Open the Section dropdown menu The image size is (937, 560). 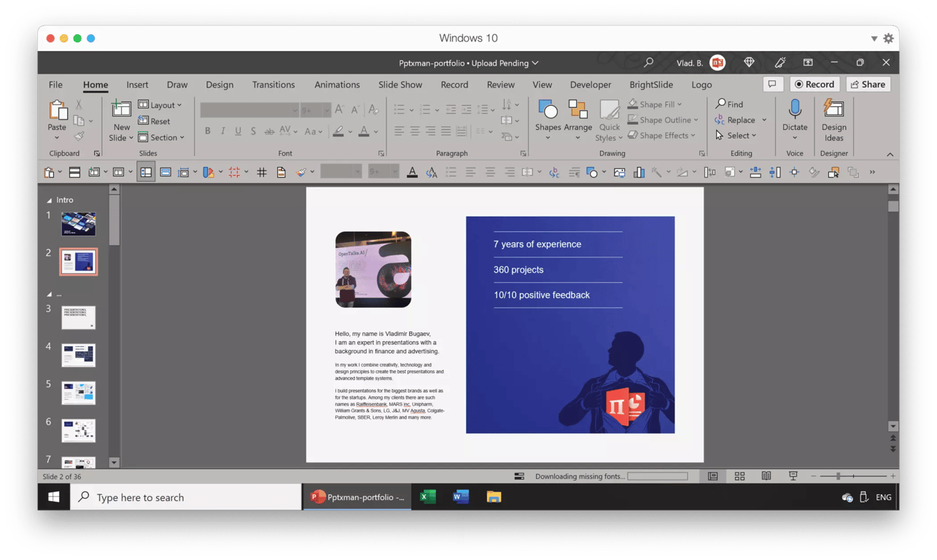pyautogui.click(x=161, y=137)
